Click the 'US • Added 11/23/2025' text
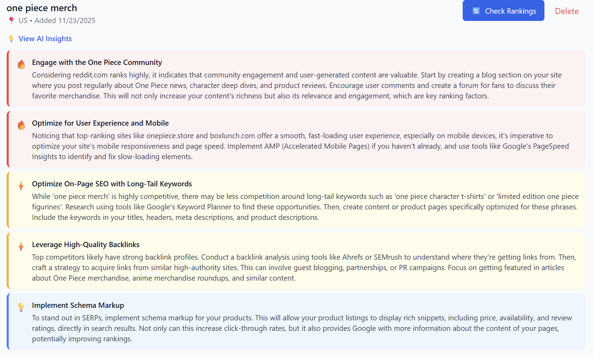 [x=57, y=21]
